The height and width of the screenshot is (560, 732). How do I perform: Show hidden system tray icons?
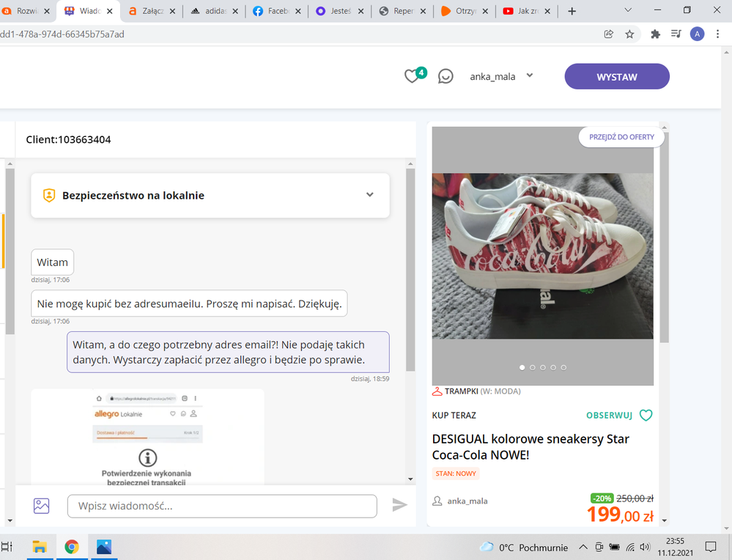pyautogui.click(x=583, y=547)
